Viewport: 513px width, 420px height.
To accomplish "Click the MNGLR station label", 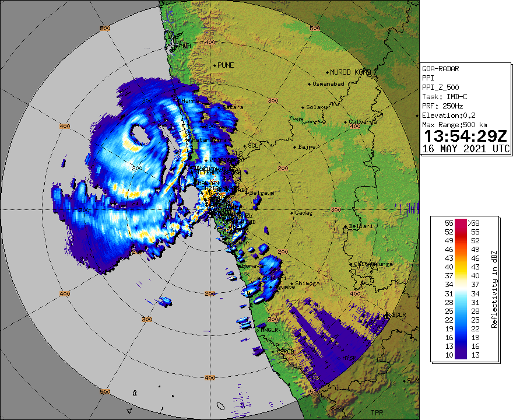I will (269, 330).
